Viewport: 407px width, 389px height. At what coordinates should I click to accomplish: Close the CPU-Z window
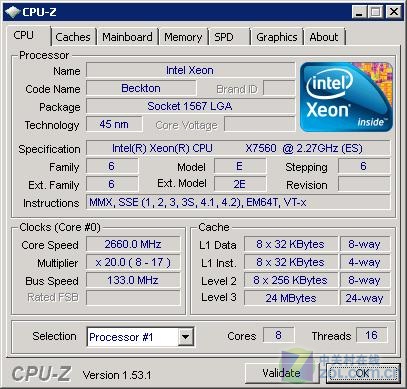click(x=393, y=12)
